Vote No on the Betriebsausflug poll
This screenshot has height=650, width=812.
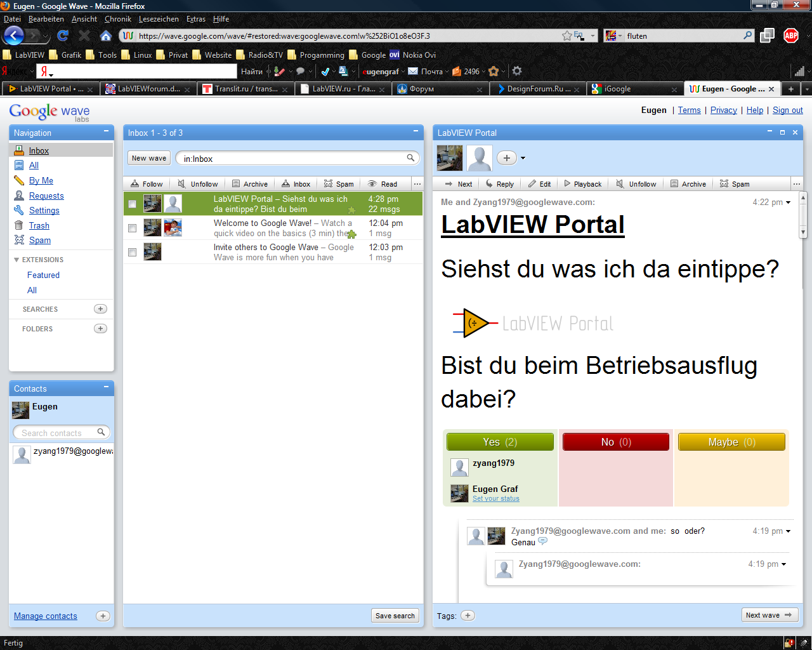point(616,442)
